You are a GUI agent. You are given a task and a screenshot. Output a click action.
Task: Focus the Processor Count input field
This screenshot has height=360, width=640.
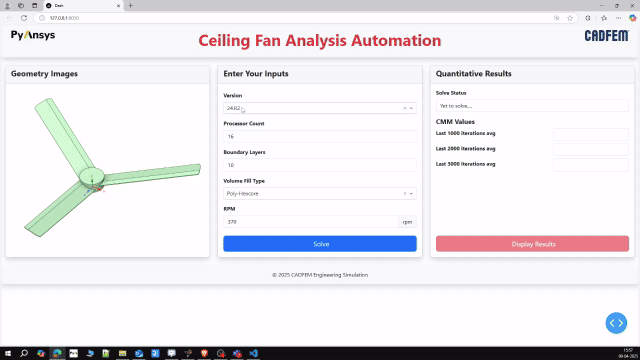320,136
